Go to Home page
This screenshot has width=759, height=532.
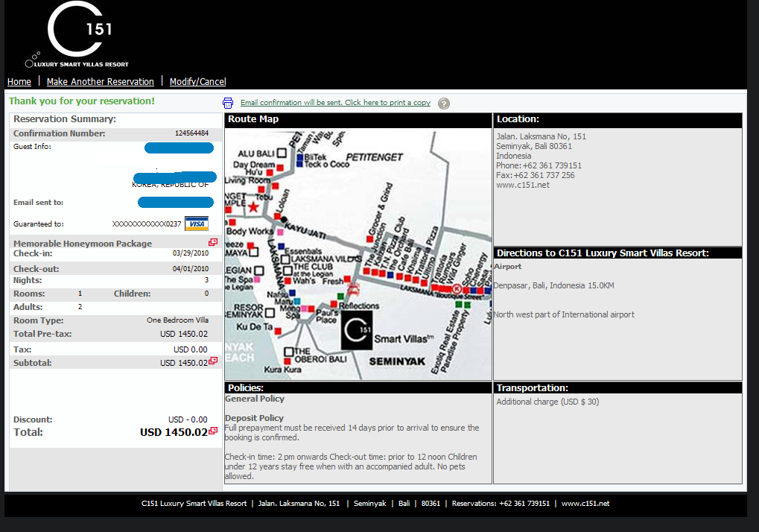pos(19,82)
